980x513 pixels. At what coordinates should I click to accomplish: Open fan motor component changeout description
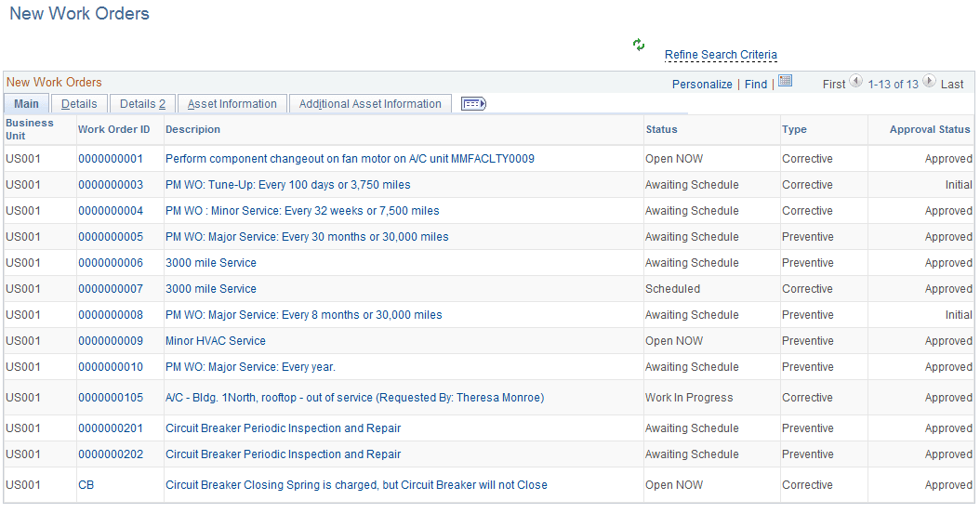[x=350, y=159]
